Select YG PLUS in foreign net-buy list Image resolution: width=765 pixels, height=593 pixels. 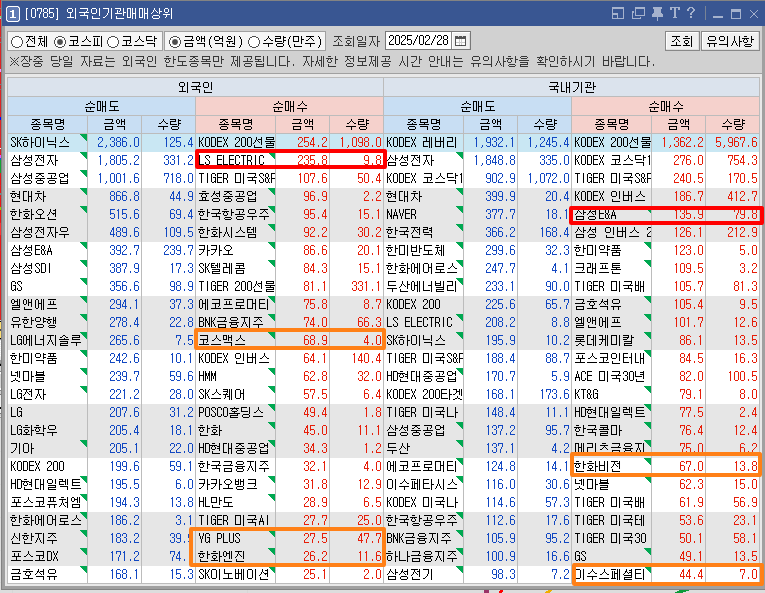click(219, 538)
